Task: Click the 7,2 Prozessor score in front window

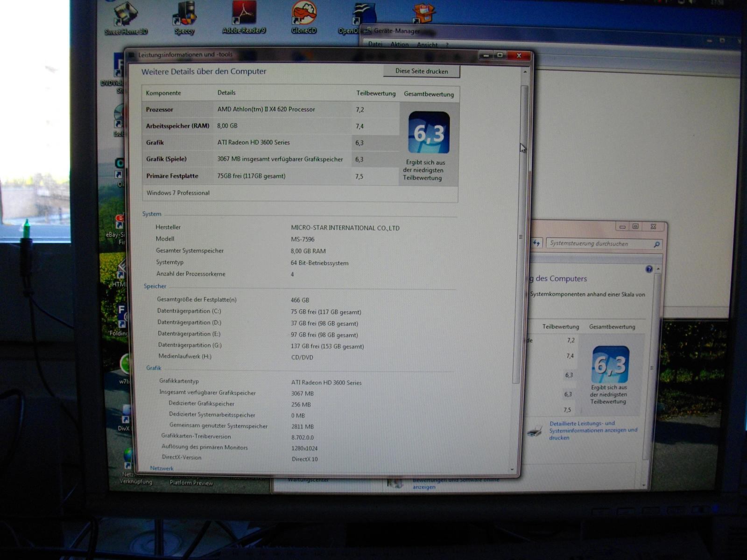Action: coord(359,110)
